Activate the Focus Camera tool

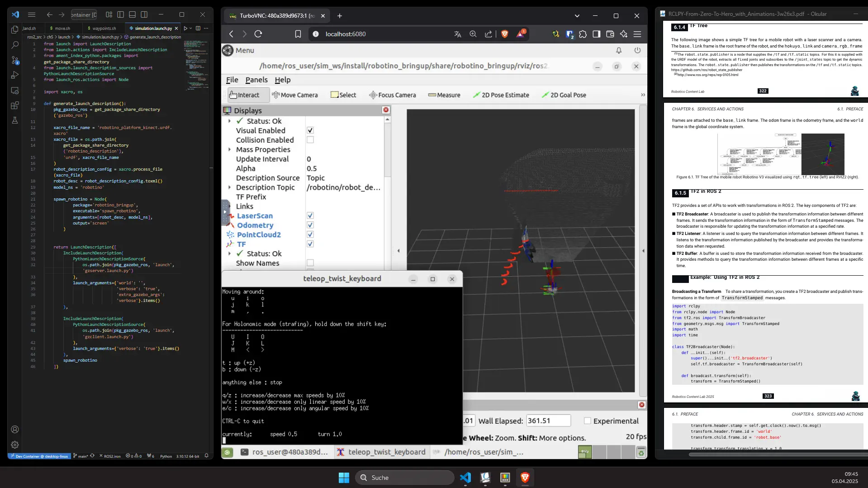tap(392, 95)
